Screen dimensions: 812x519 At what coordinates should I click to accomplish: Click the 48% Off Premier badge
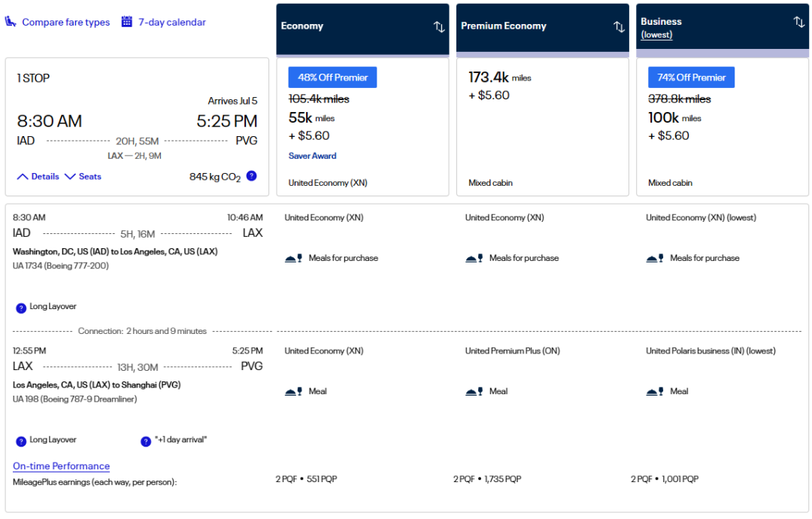click(x=332, y=77)
